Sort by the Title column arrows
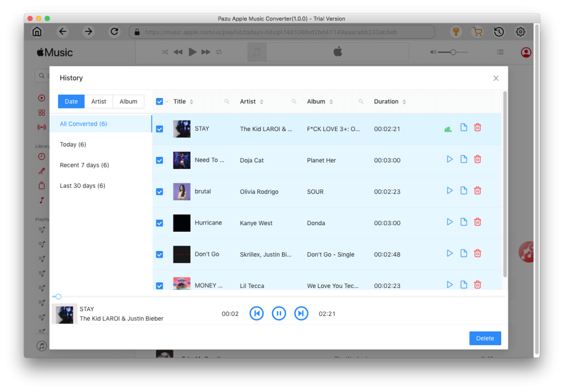Image resolution: width=564 pixels, height=392 pixels. [x=191, y=102]
